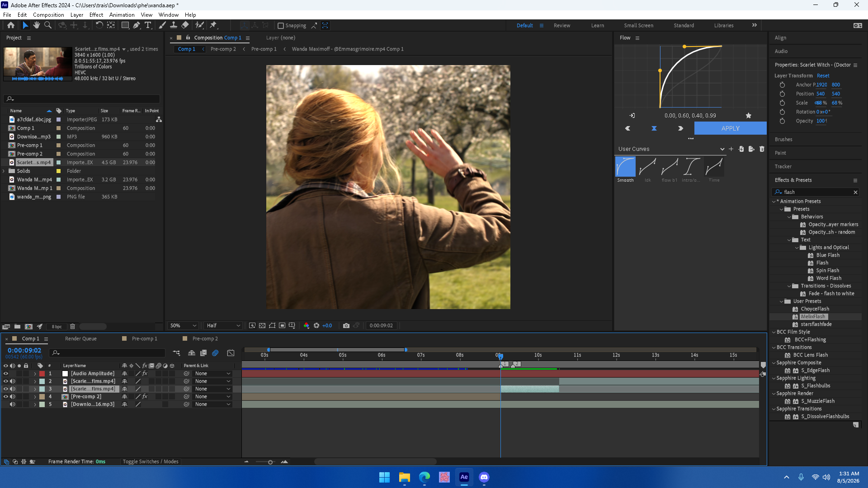Image resolution: width=868 pixels, height=488 pixels.
Task: Take snapshot with camera icon
Action: (x=346, y=325)
